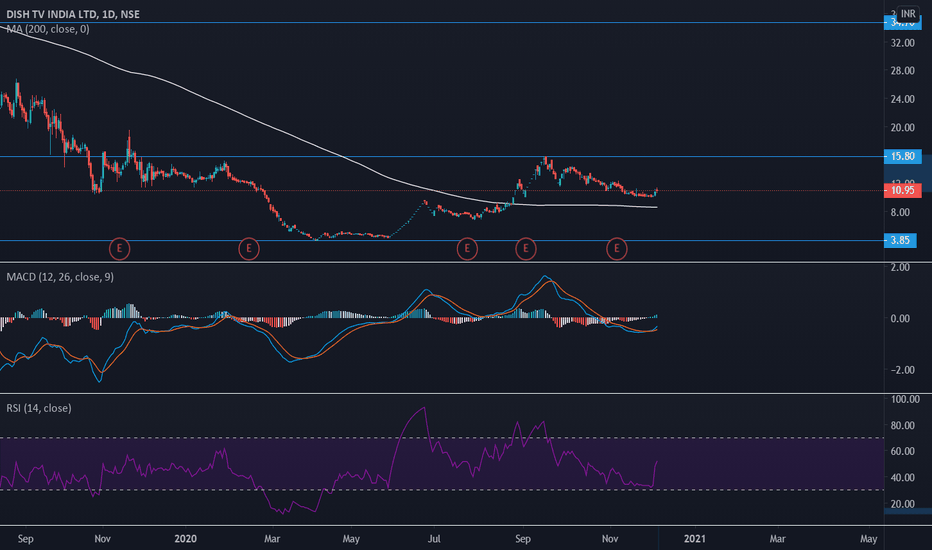Select the RSI (14, close) indicator legend

click(x=39, y=408)
